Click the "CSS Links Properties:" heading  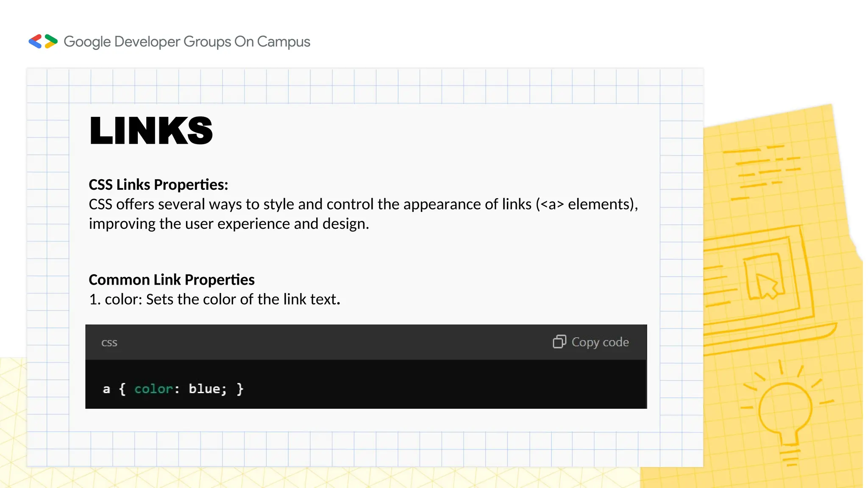tap(159, 185)
